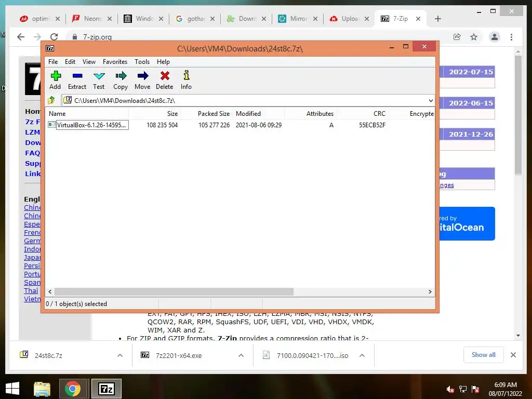The image size is (532, 399).
Task: Click the Info toolbar icon
Action: coord(186,80)
